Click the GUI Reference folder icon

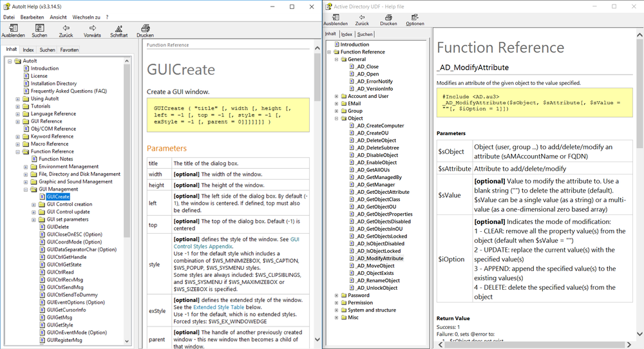(x=26, y=122)
